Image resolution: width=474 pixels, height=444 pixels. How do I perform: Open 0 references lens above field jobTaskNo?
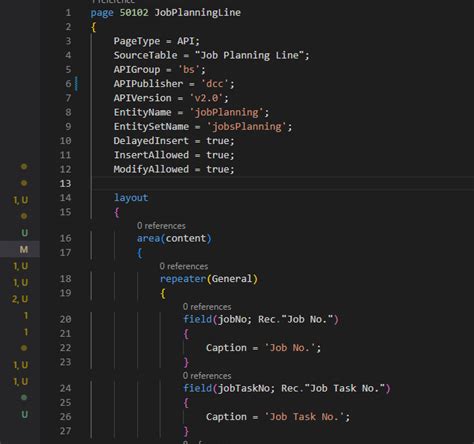point(207,375)
